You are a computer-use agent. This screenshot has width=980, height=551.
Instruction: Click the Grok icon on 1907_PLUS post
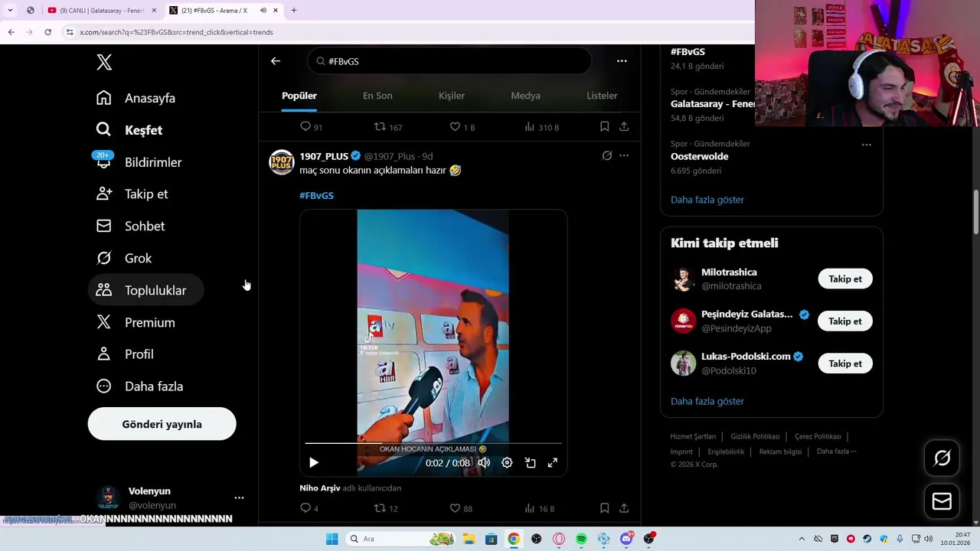(x=607, y=156)
